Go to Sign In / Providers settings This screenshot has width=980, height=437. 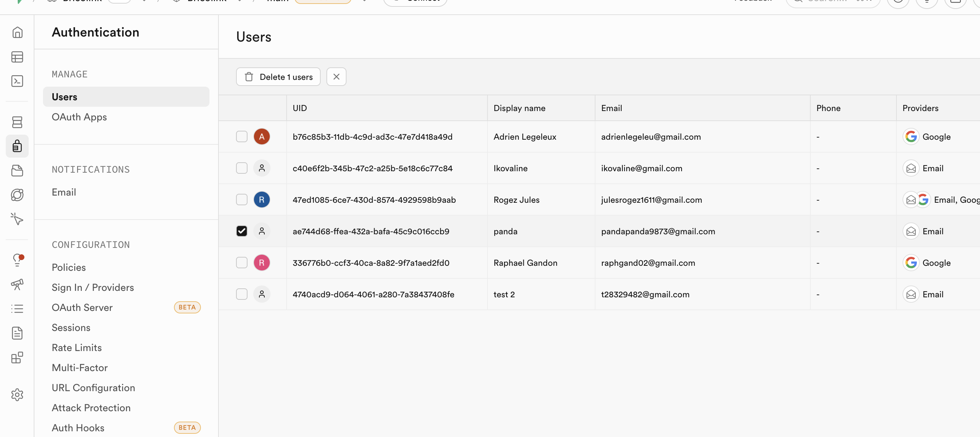pyautogui.click(x=93, y=287)
